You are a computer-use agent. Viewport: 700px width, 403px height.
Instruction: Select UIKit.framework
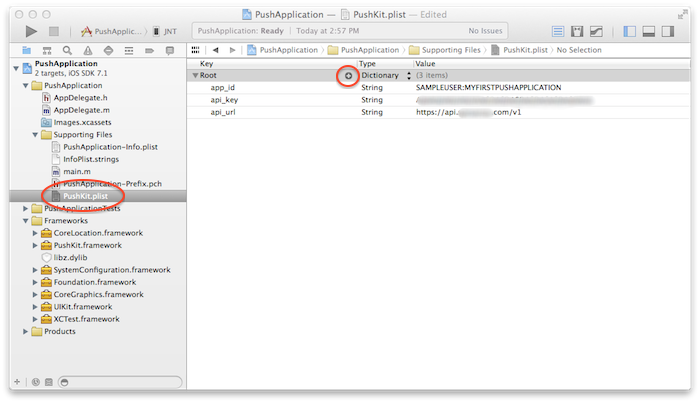[x=83, y=307]
